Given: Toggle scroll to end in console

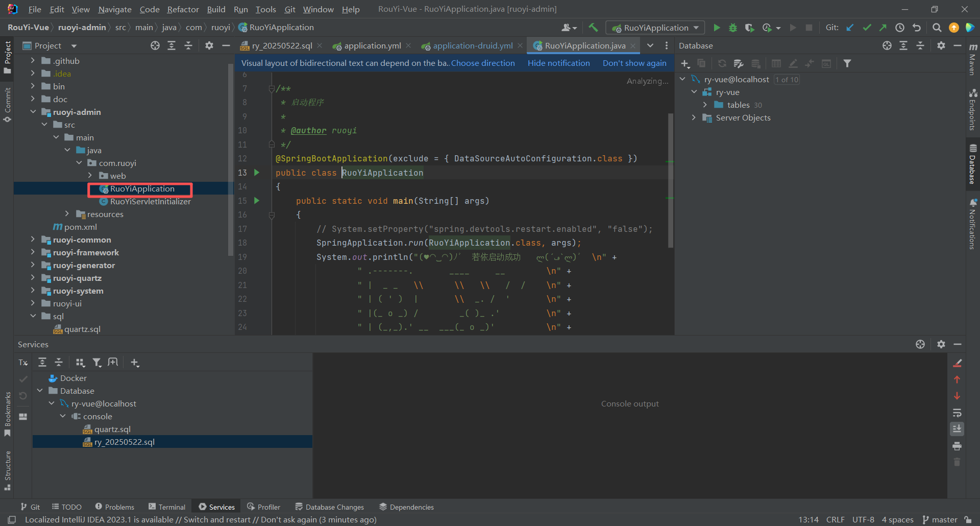Looking at the screenshot, I should 957,429.
